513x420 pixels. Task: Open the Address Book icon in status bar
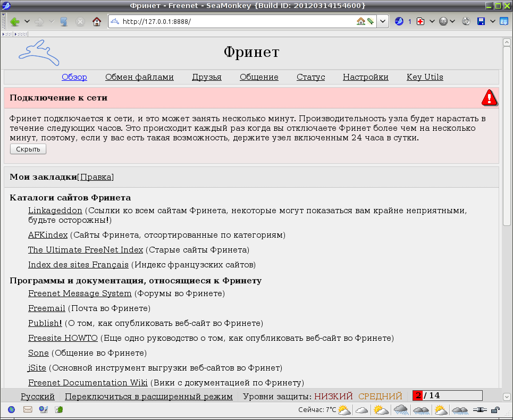tap(59, 409)
